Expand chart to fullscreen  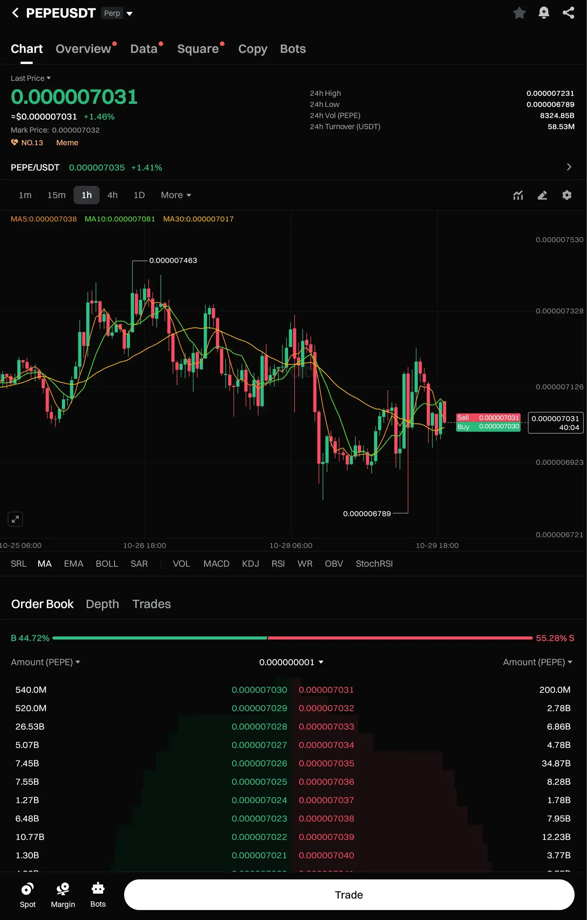tap(15, 519)
